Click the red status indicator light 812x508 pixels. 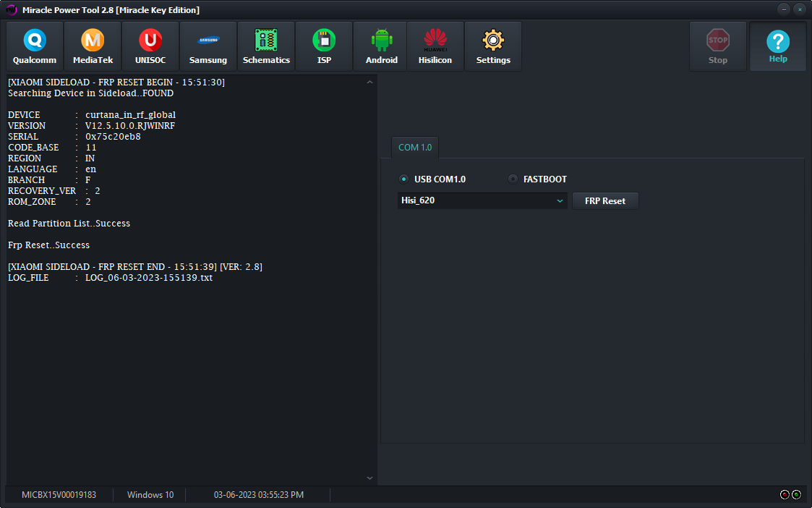785,494
